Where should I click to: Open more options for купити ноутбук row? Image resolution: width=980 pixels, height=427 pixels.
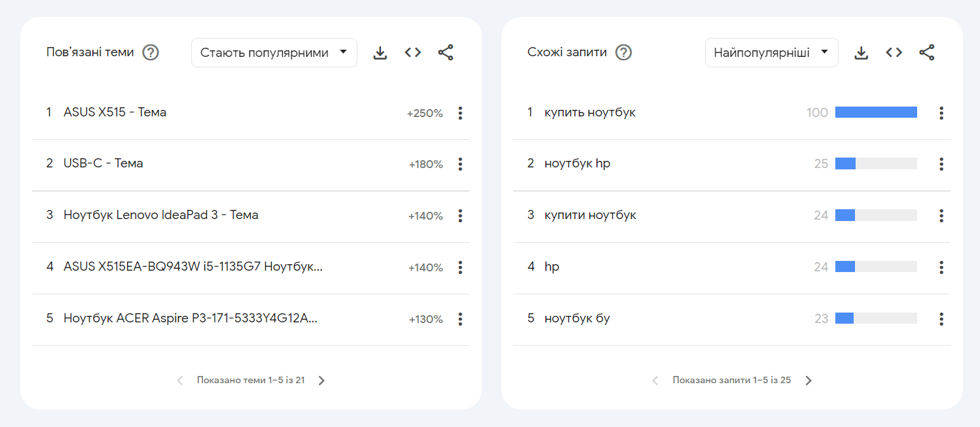click(x=941, y=216)
